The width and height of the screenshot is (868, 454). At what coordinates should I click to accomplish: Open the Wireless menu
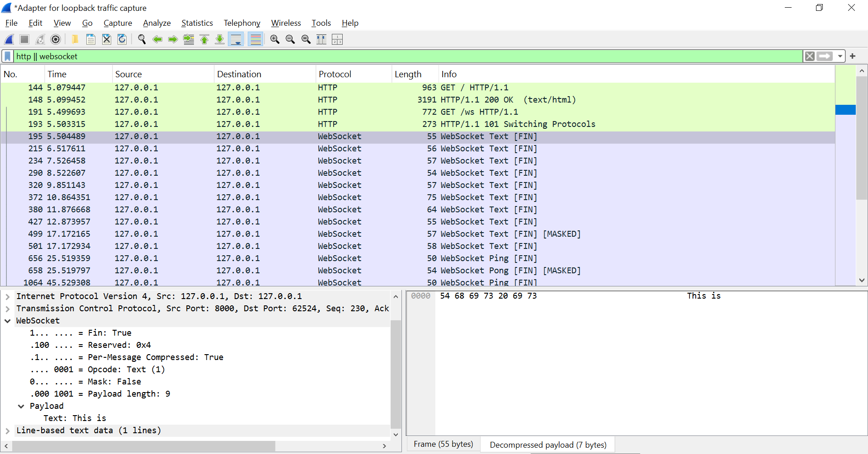point(286,23)
